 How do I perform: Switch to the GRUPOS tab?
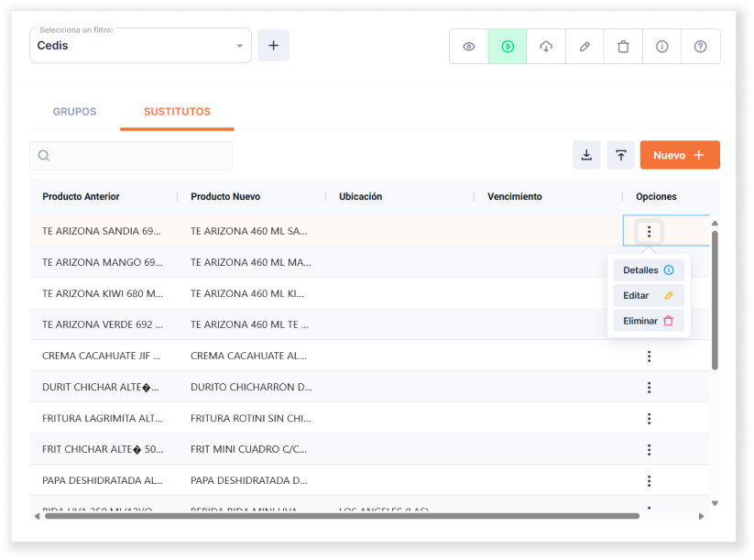click(74, 112)
